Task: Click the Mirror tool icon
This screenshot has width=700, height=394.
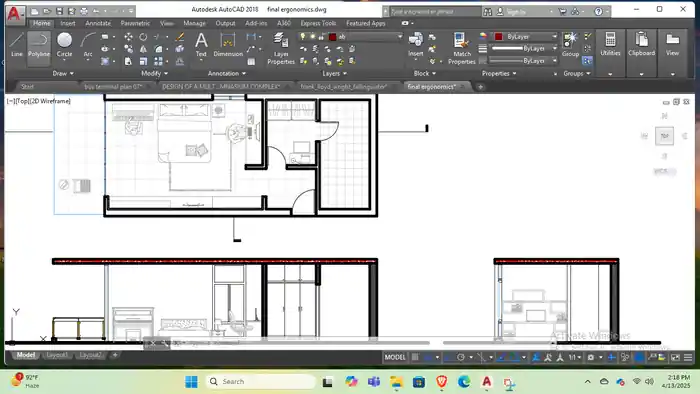Action: (x=143, y=49)
